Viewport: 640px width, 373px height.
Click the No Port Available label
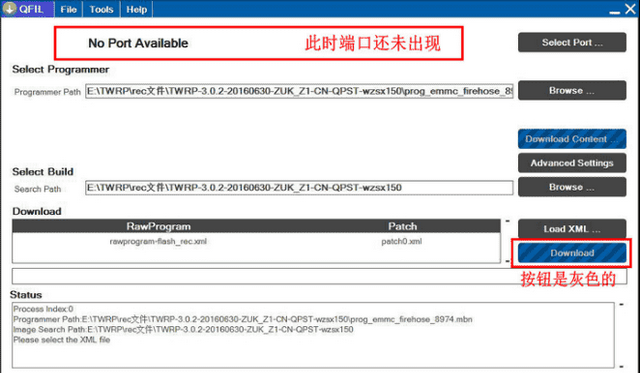click(138, 43)
